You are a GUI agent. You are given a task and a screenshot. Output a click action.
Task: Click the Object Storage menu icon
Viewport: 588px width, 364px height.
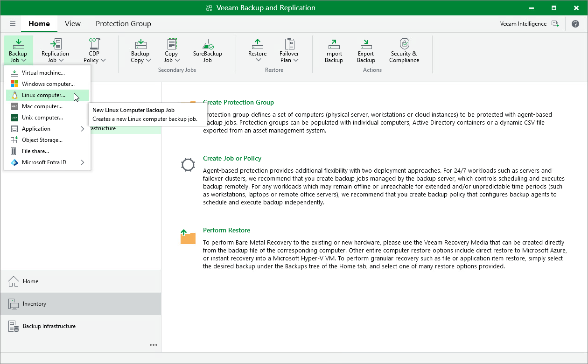point(14,140)
